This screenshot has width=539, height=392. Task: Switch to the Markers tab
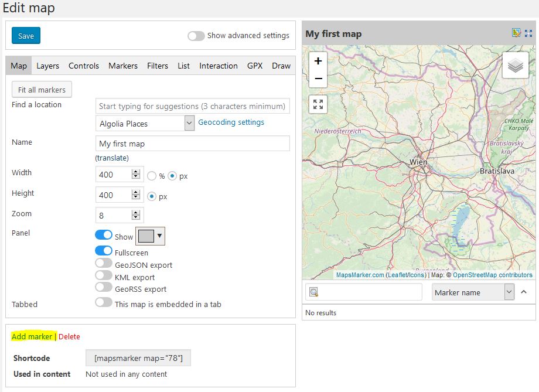tap(122, 66)
